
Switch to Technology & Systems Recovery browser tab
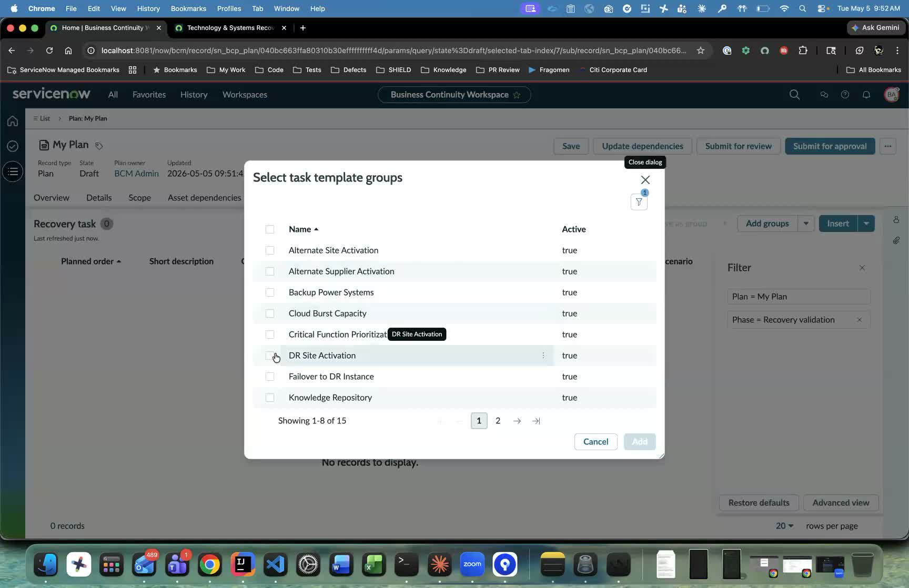pyautogui.click(x=231, y=28)
